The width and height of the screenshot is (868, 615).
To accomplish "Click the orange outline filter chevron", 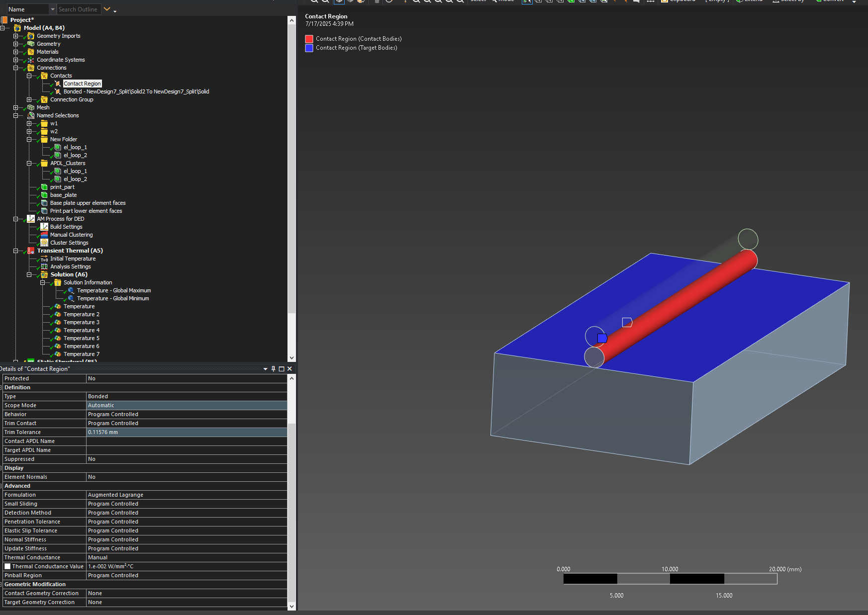I will (107, 9).
